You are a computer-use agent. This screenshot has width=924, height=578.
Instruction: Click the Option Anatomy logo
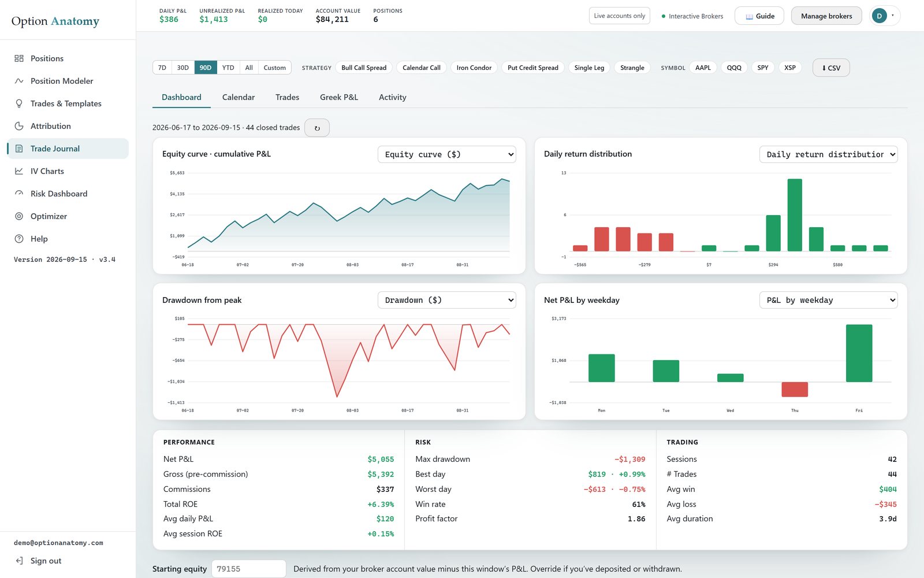pyautogui.click(x=55, y=21)
